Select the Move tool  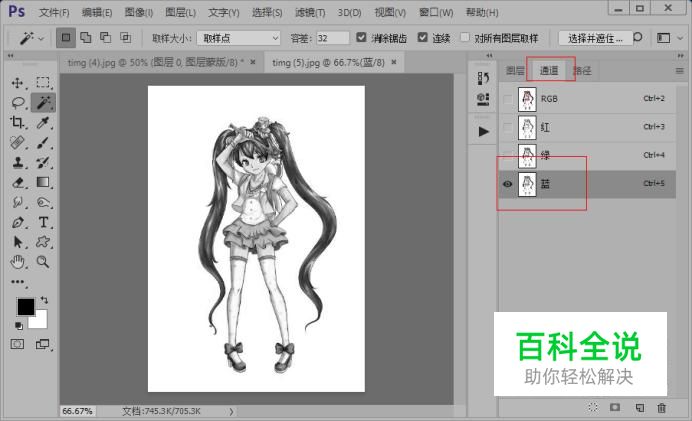click(x=17, y=83)
